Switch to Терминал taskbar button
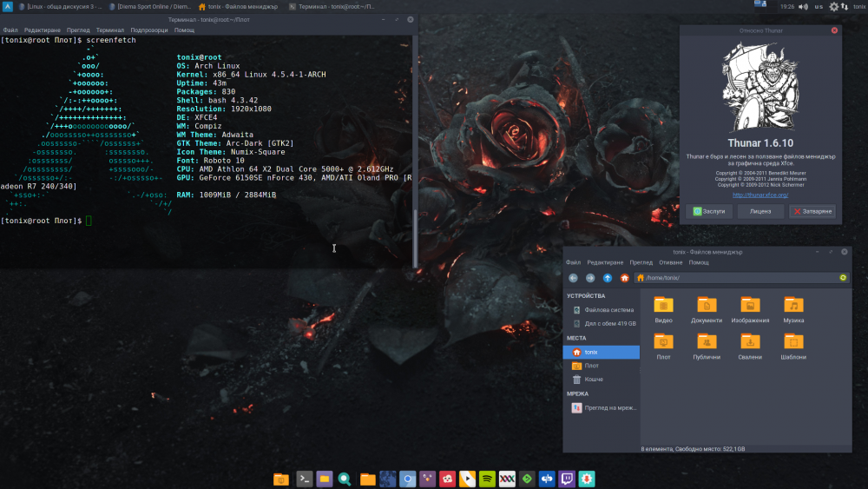Image resolution: width=868 pixels, height=489 pixels. coord(331,7)
